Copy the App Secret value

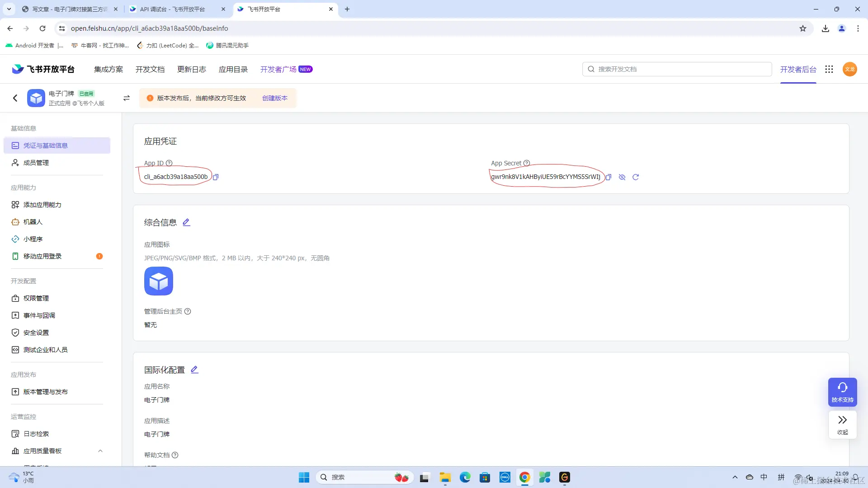pyautogui.click(x=609, y=177)
